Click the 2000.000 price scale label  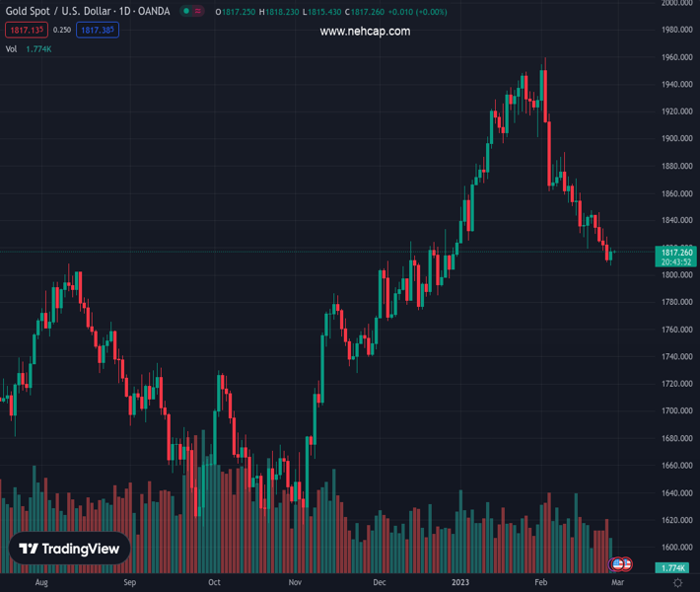pos(675,3)
